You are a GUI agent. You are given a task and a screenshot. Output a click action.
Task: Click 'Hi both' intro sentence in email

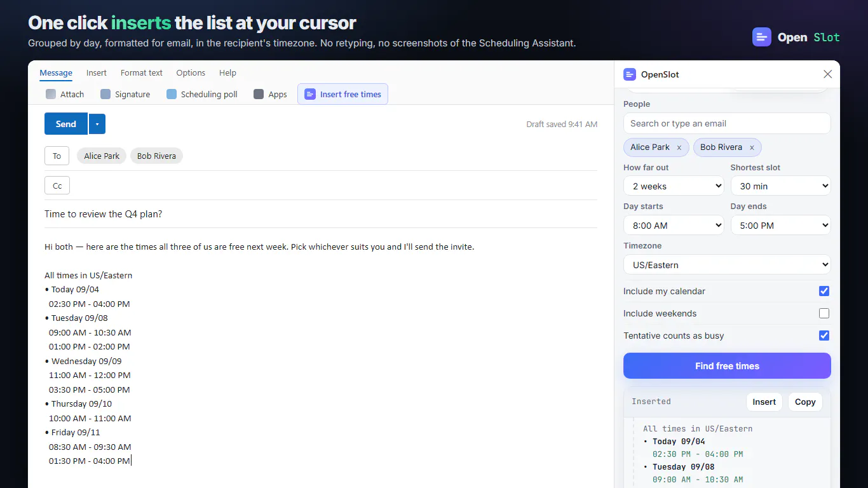tap(259, 247)
